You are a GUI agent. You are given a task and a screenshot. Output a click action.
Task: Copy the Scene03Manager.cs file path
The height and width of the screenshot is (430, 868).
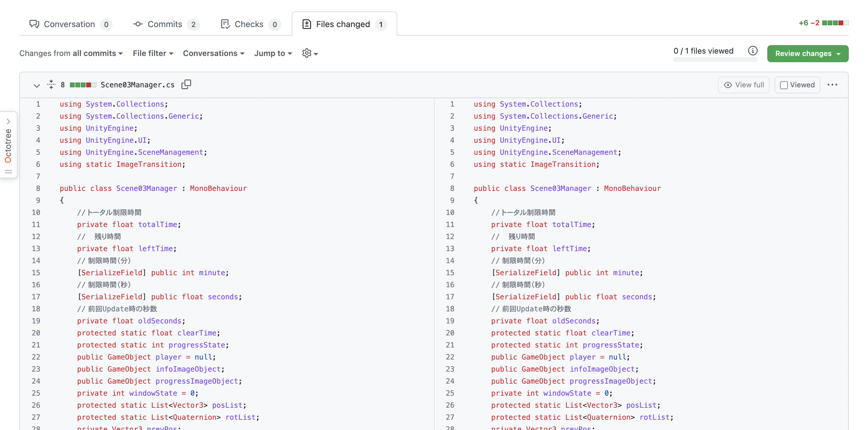pos(186,85)
